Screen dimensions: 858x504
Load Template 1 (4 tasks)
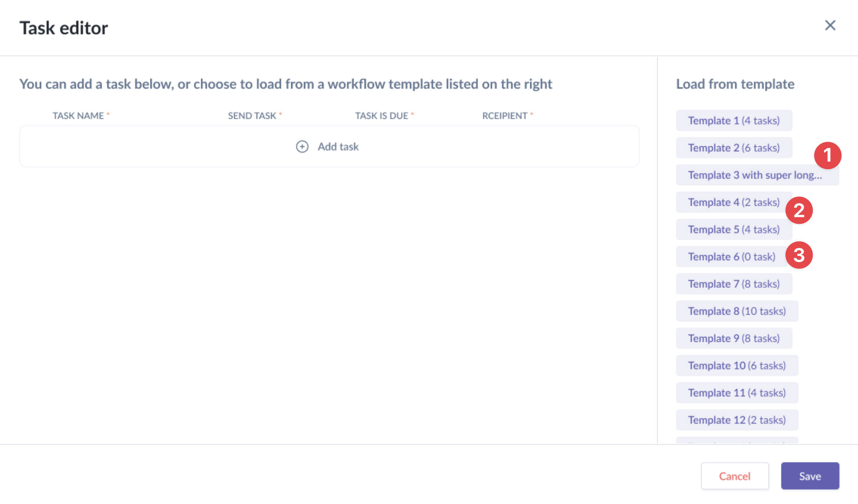(733, 121)
